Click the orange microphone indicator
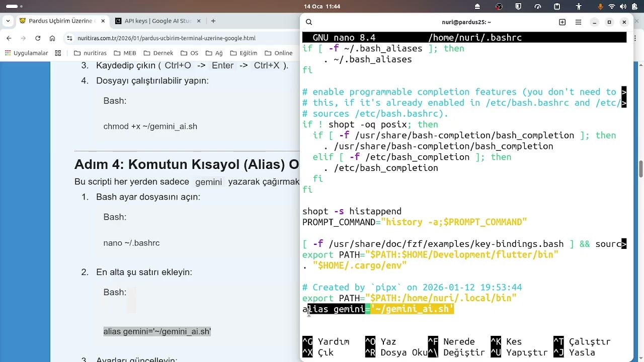 click(600, 7)
